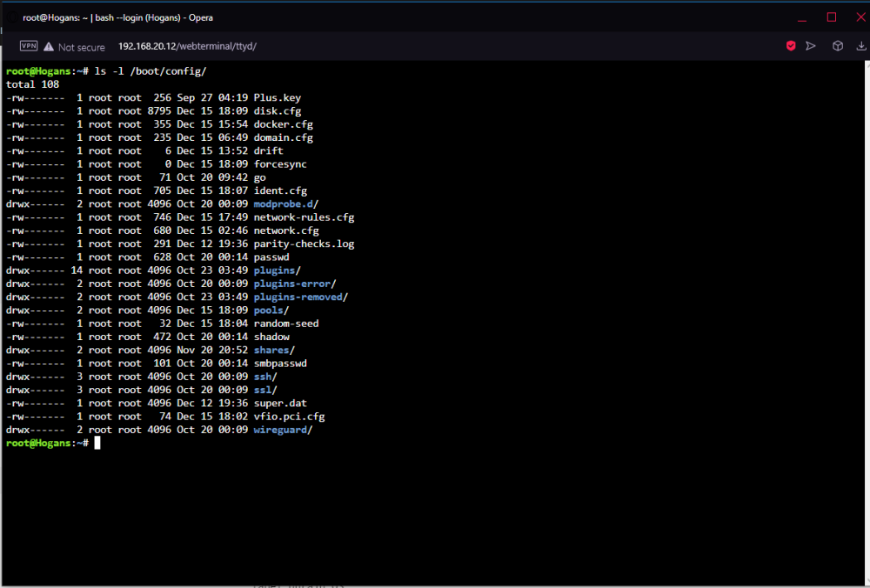Click the super.dat file name
The height and width of the screenshot is (588, 870).
[280, 404]
